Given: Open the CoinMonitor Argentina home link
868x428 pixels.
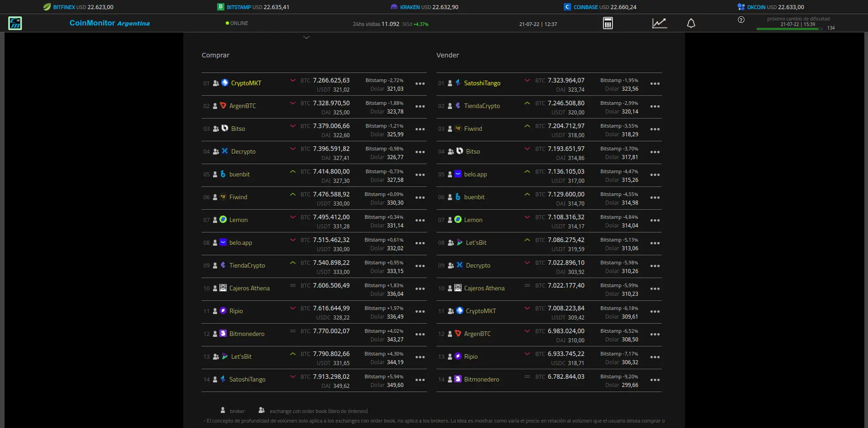Looking at the screenshot, I should coord(109,23).
